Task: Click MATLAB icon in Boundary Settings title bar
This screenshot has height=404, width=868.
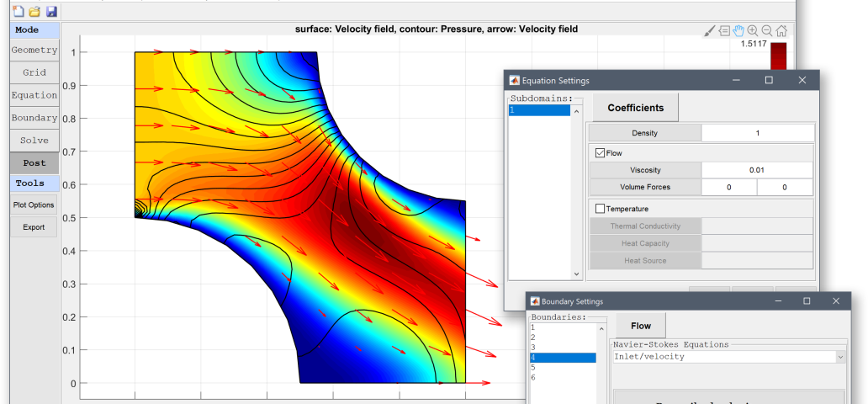Action: [535, 301]
